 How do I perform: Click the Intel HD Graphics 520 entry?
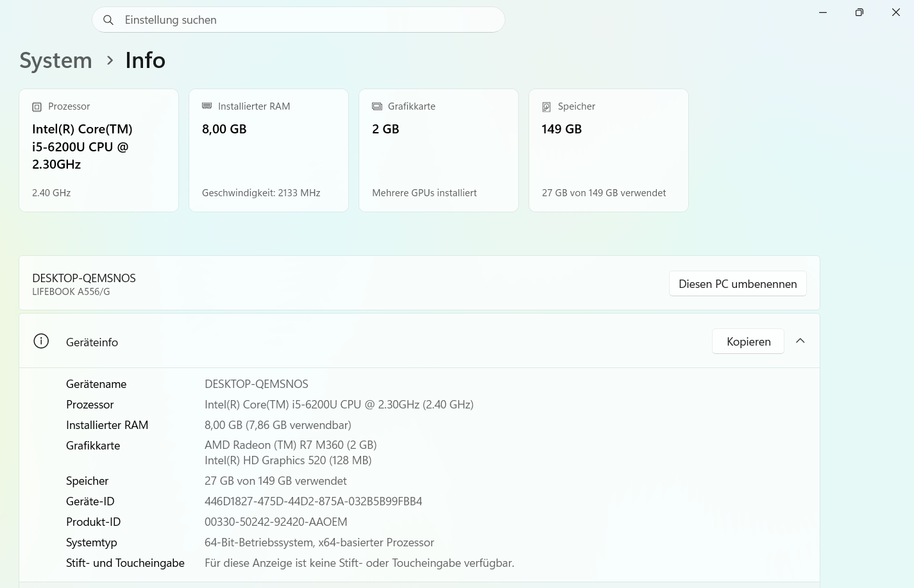pyautogui.click(x=288, y=460)
